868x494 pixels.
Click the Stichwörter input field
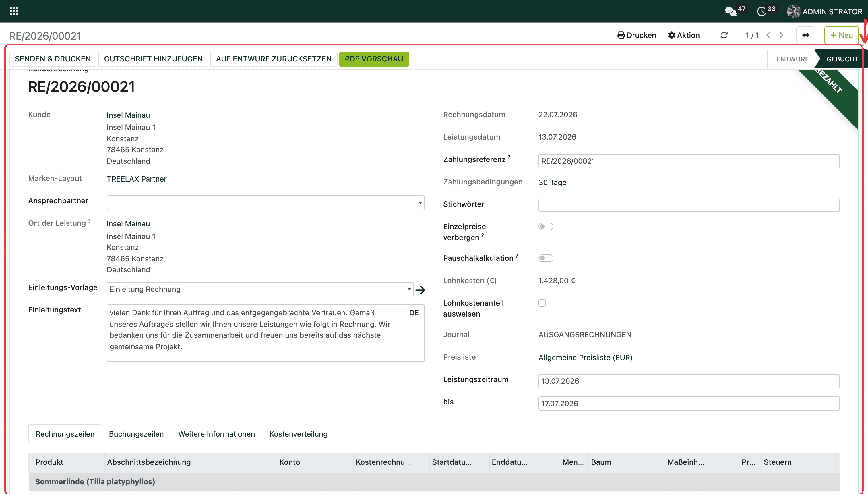pyautogui.click(x=689, y=205)
